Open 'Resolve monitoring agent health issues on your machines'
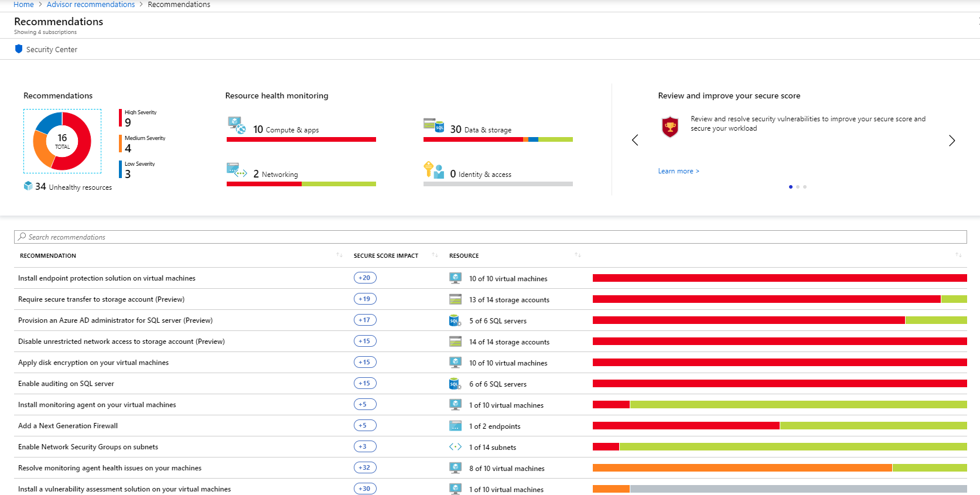 pos(110,468)
